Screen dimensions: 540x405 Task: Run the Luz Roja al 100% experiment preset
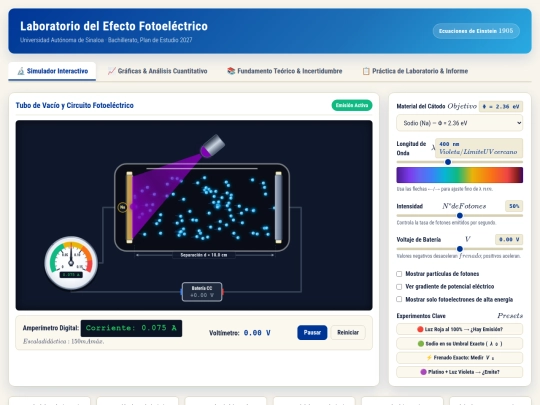[x=459, y=329]
